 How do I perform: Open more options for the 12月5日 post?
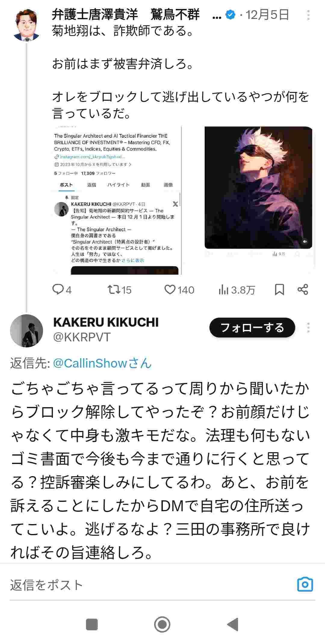click(x=308, y=15)
